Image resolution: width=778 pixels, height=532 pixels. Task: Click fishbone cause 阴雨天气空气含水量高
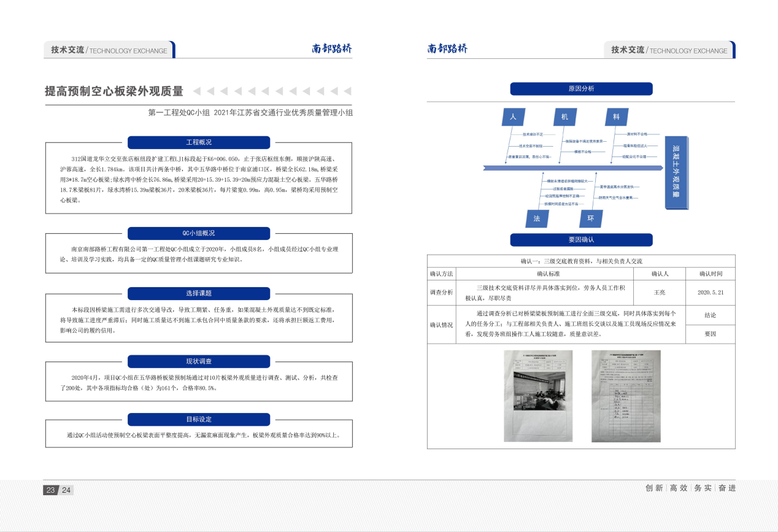616,198
